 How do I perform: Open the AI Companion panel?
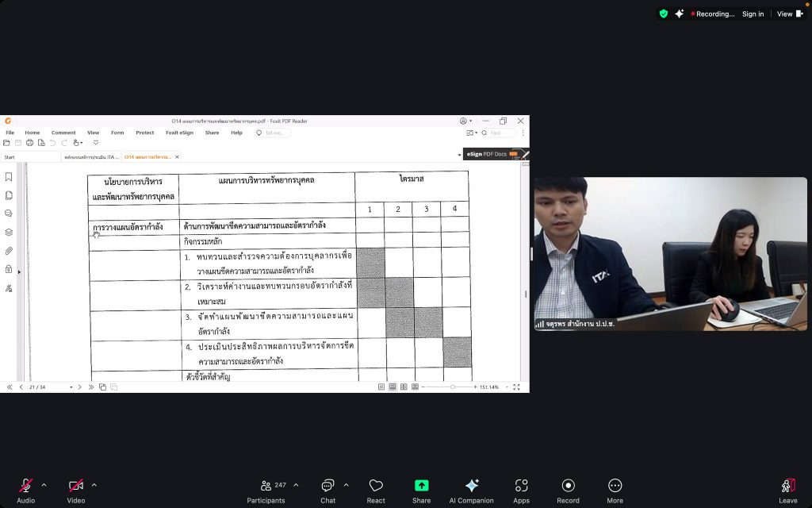pyautogui.click(x=471, y=491)
